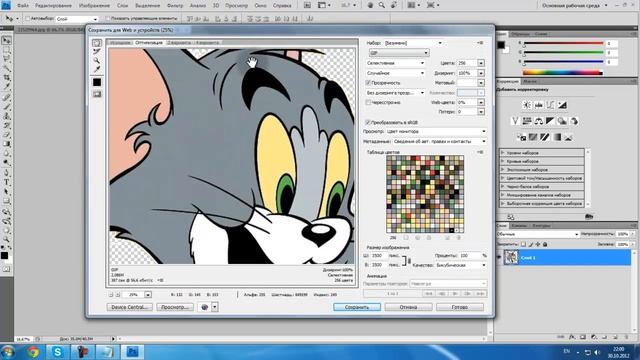The image size is (640, 360).
Task: Open the optimize settings flyout menu icon
Action: click(480, 43)
